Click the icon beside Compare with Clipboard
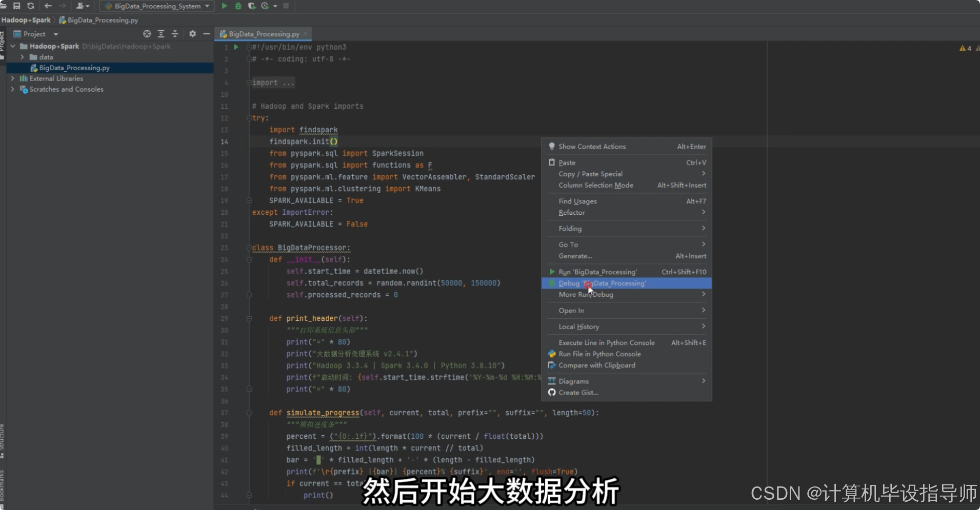This screenshot has height=510, width=980. (x=552, y=365)
